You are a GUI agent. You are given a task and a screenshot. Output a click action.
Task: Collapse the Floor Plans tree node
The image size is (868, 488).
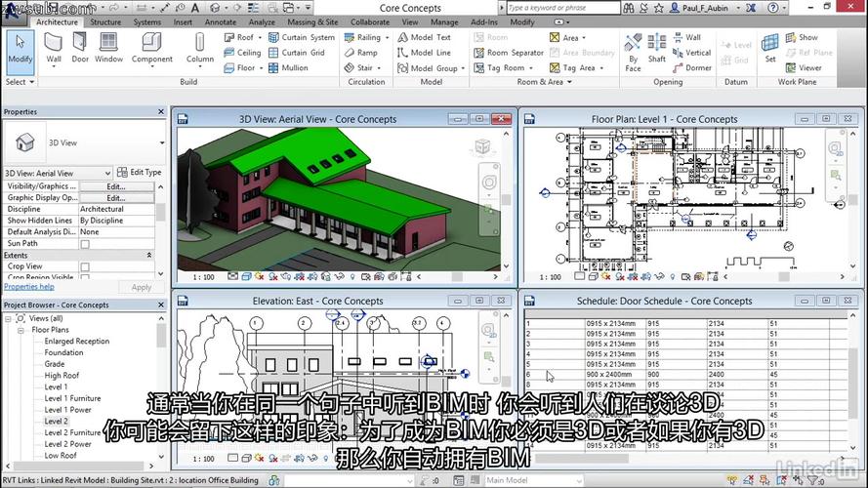21,330
